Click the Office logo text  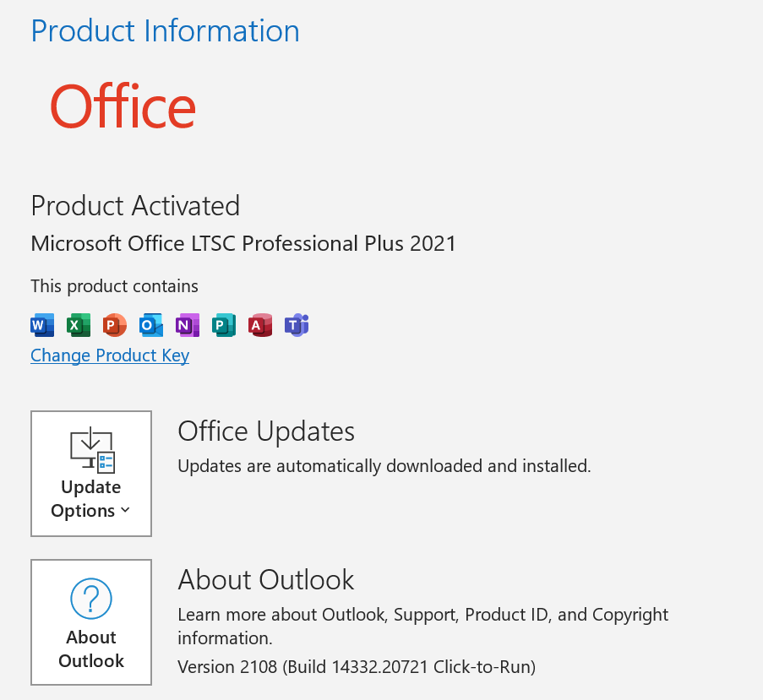123,107
